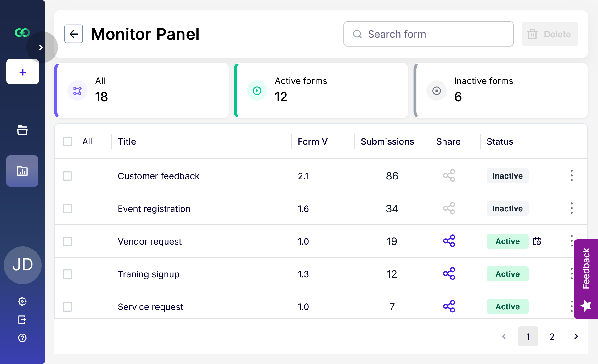This screenshot has height=364, width=598.
Task: Click the plus button in the sidebar
Action: coord(23,72)
